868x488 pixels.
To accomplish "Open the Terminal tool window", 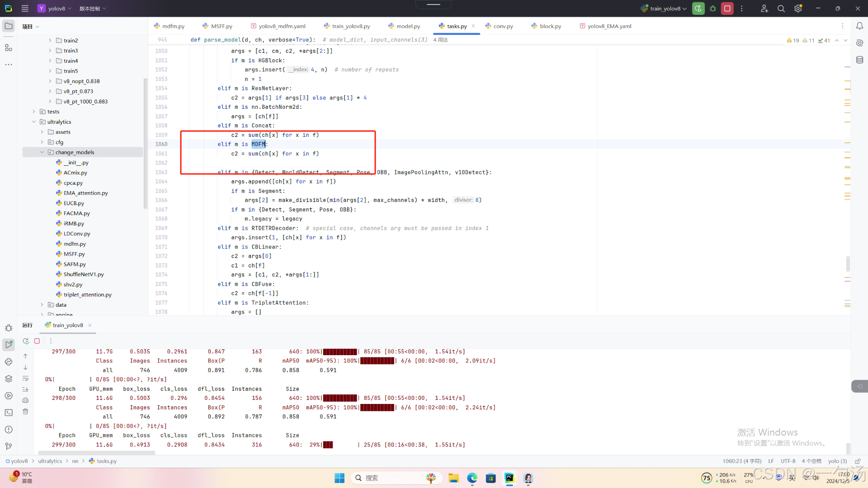I will point(9,413).
